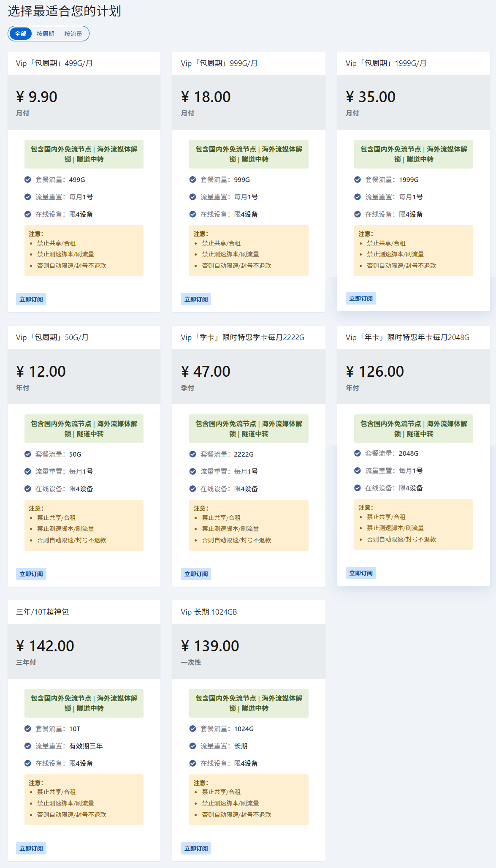Select the 全部 filter tab

(x=21, y=34)
